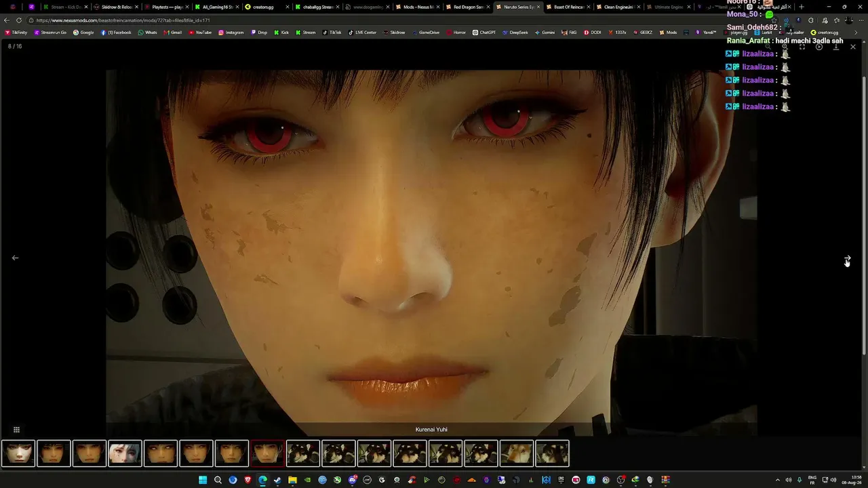Switch to the Mods - Nexus Mods tab
The width and height of the screenshot is (868, 488).
(416, 7)
